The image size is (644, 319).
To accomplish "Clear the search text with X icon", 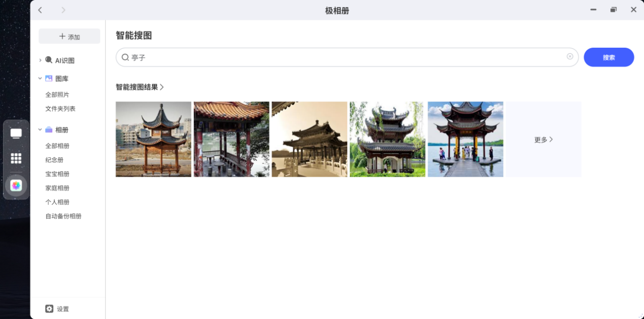I will click(x=570, y=56).
